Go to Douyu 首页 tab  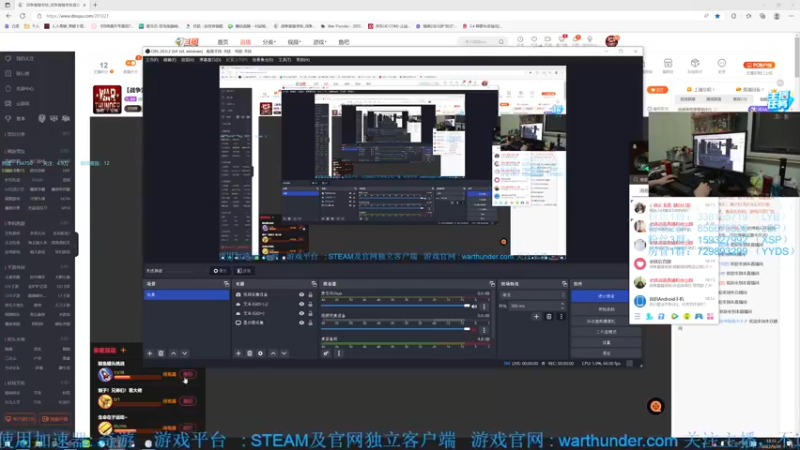[x=223, y=42]
